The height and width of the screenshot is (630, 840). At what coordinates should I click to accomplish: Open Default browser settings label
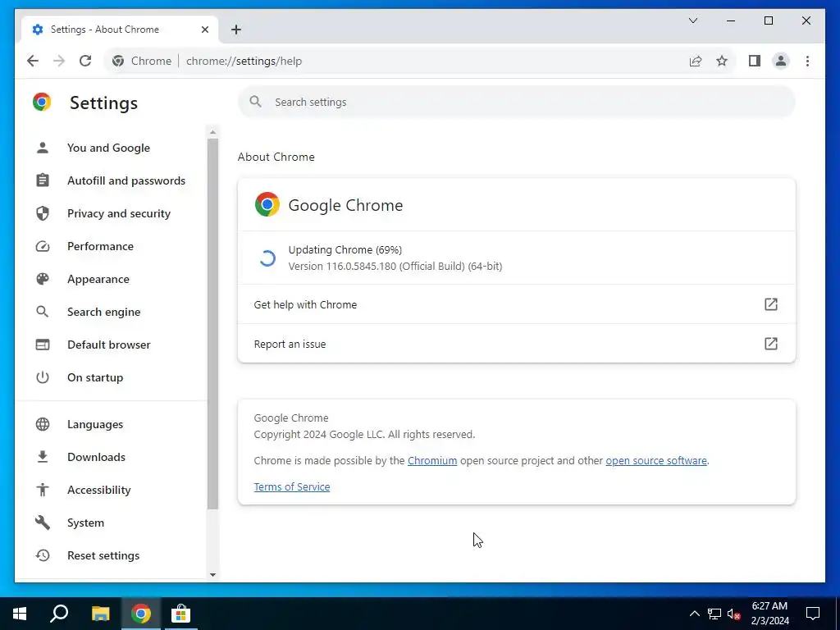(x=109, y=345)
